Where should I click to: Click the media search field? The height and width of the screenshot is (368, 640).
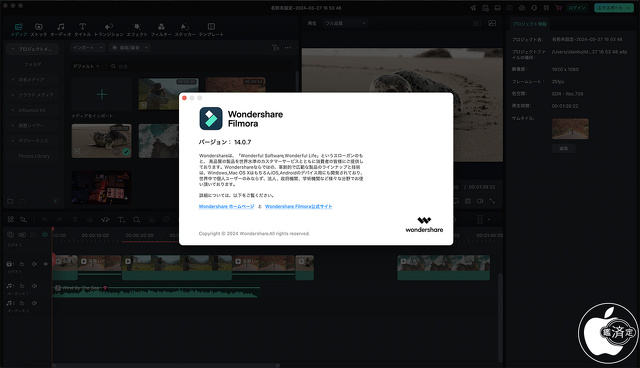[200, 66]
